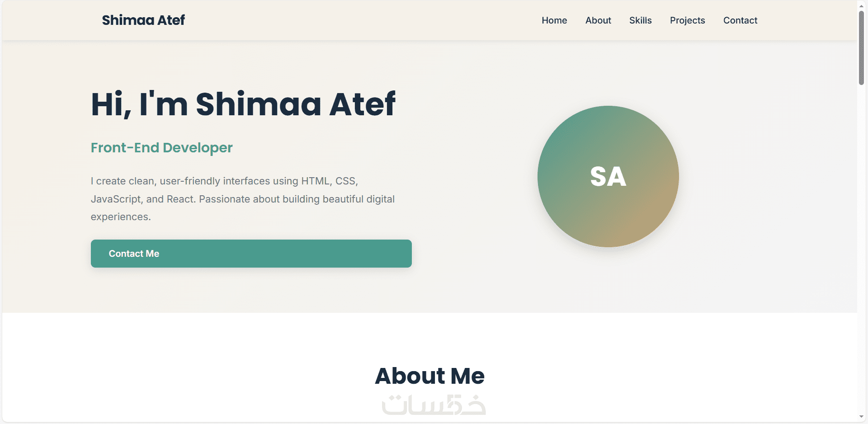Click the Shimaa Atef site logo
The height and width of the screenshot is (424, 868).
click(x=143, y=20)
